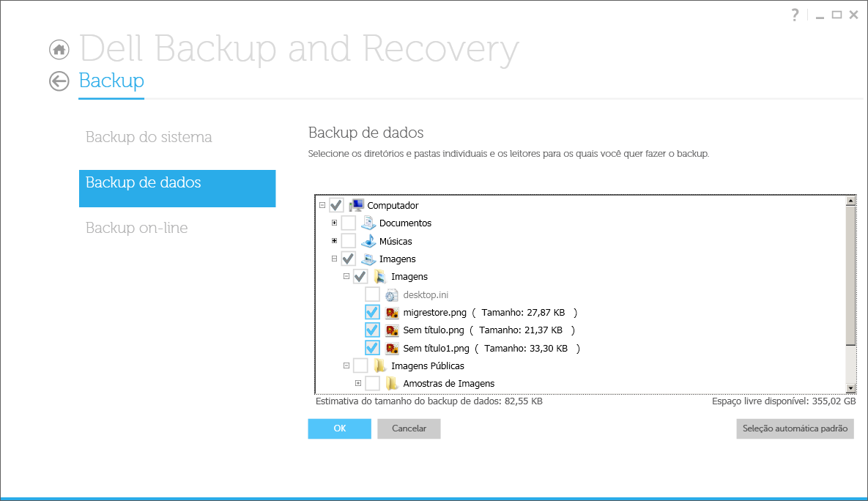Select Sem título.png file name
Viewport: 868px width, 501px height.
tap(434, 330)
